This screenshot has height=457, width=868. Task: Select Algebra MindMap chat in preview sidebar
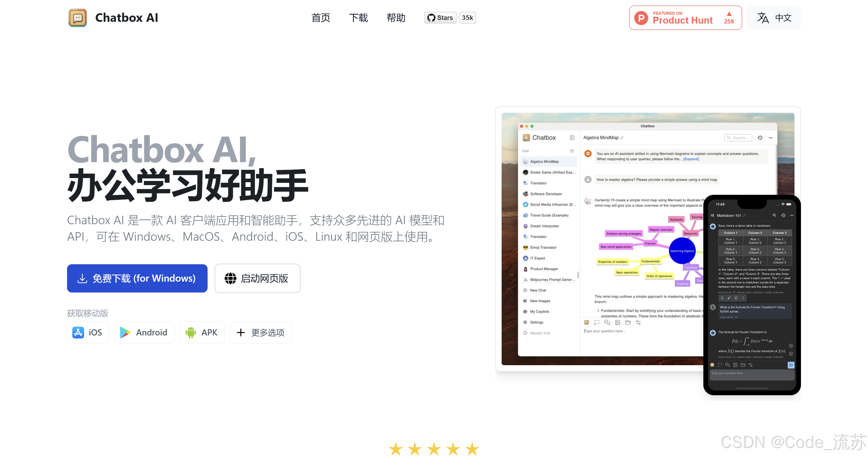pos(549,162)
